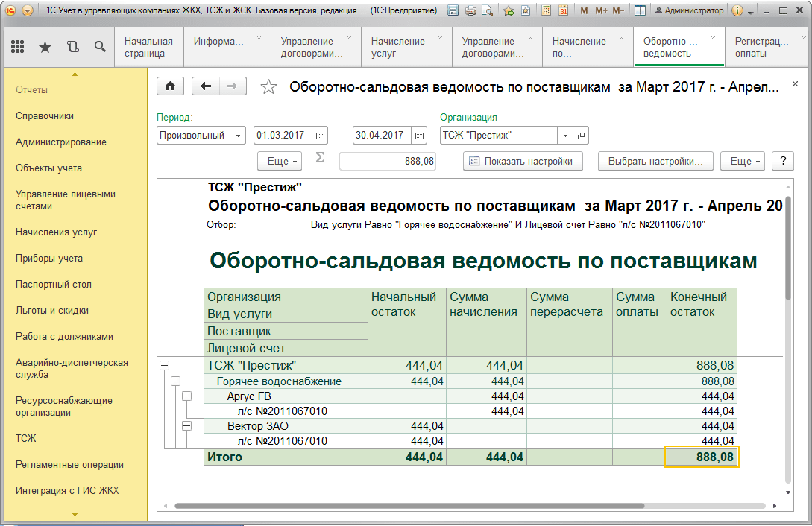The width and height of the screenshot is (812, 526).
Task: Open the history icon
Action: coord(73,47)
